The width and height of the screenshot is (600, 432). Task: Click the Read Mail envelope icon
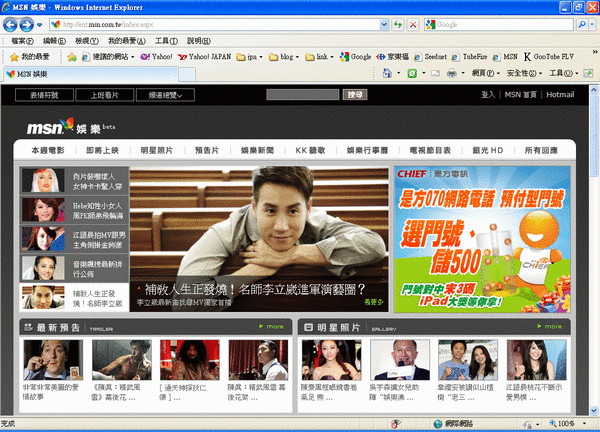click(x=435, y=73)
